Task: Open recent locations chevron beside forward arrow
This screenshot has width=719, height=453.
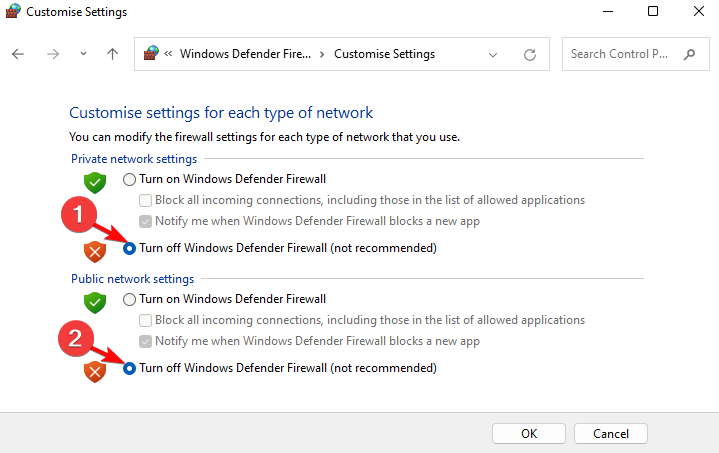Action: pos(83,54)
